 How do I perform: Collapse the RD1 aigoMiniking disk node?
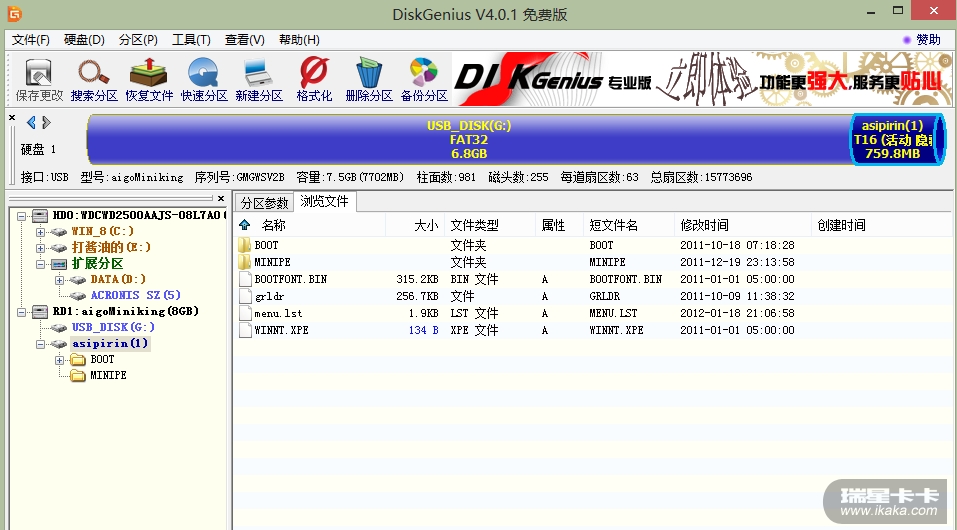coord(21,312)
